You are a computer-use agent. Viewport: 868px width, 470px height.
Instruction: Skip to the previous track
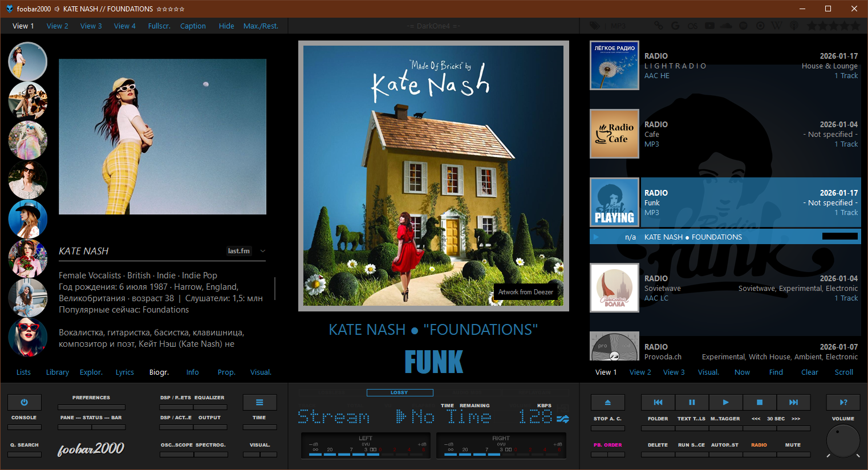(x=658, y=402)
